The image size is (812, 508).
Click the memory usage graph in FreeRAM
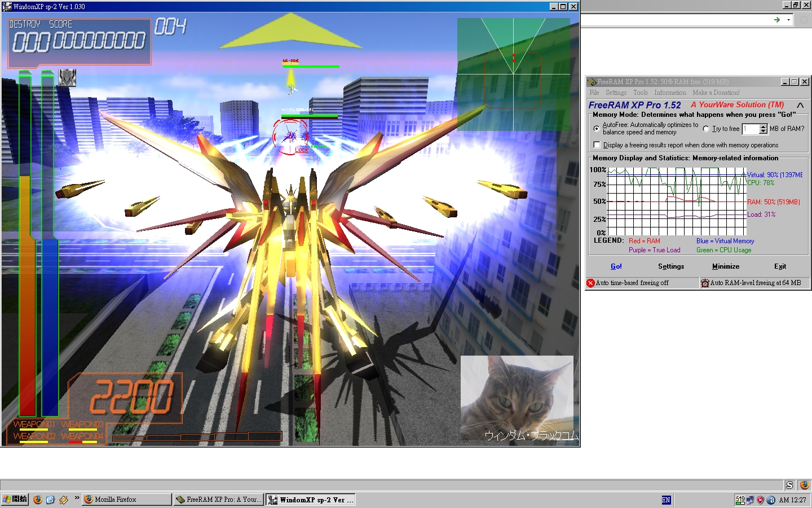point(677,202)
